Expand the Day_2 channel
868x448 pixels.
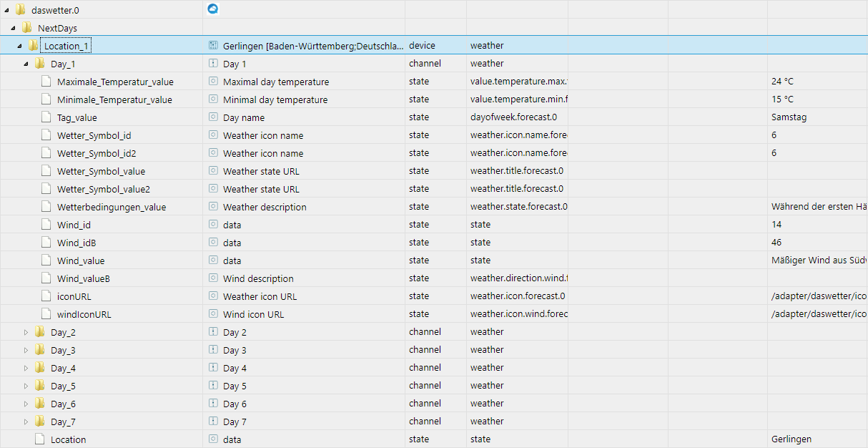pyautogui.click(x=26, y=332)
